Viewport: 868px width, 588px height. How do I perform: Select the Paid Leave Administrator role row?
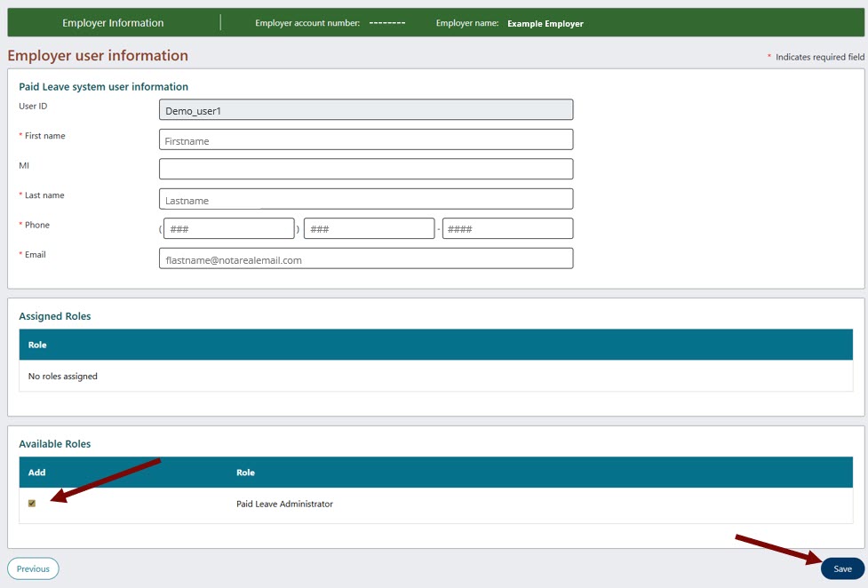click(283, 504)
